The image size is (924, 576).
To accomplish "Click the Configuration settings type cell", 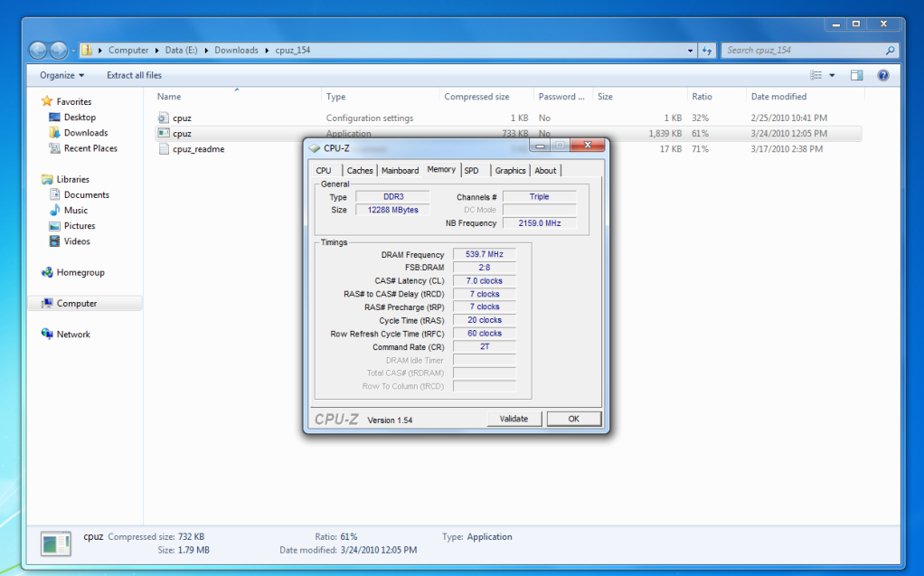I will pos(370,118).
